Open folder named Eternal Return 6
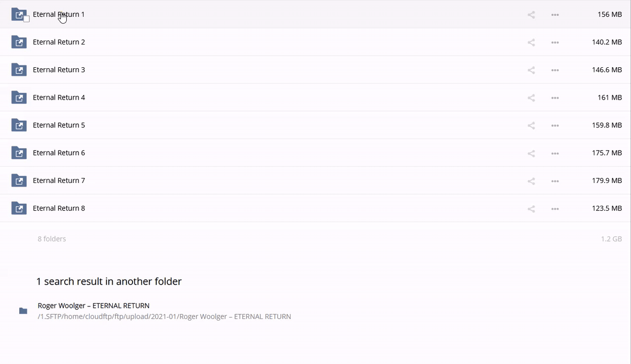Screen dimensions: 631x364 [x=59, y=153]
